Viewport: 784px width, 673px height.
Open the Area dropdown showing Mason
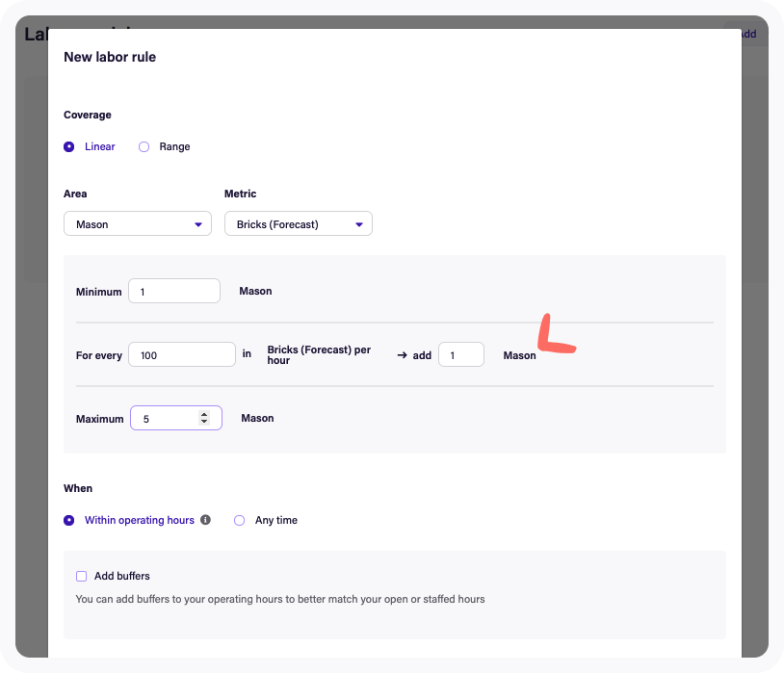click(137, 224)
